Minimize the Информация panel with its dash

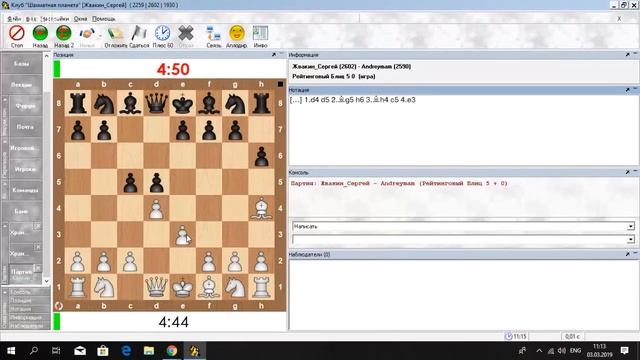click(635, 54)
